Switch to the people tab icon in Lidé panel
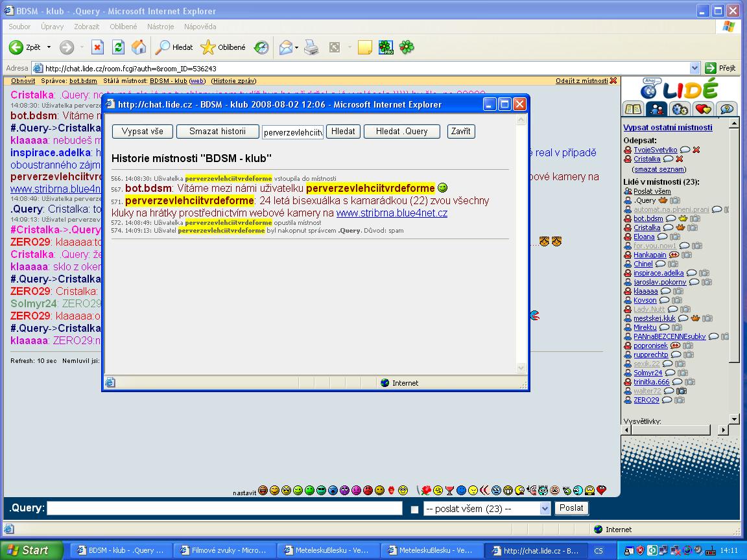Image resolution: width=747 pixels, height=560 pixels. click(656, 109)
